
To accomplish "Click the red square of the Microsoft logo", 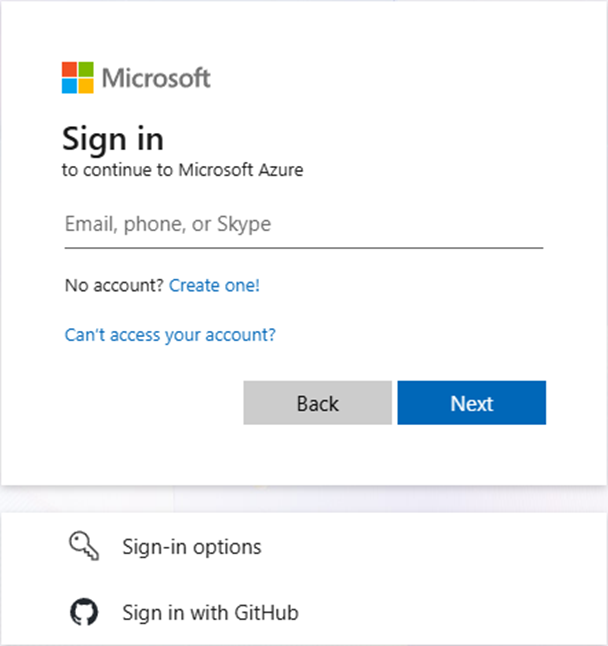I will [69, 69].
